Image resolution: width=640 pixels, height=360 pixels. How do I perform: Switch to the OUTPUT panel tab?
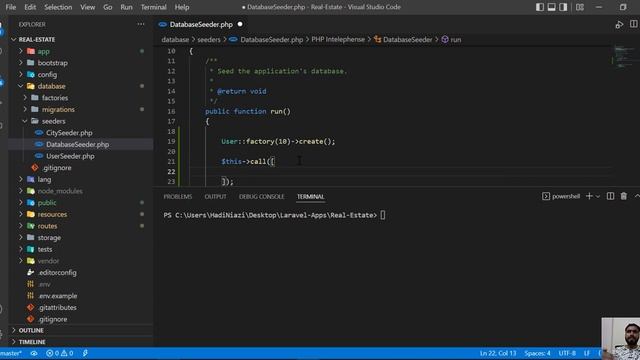coord(216,197)
